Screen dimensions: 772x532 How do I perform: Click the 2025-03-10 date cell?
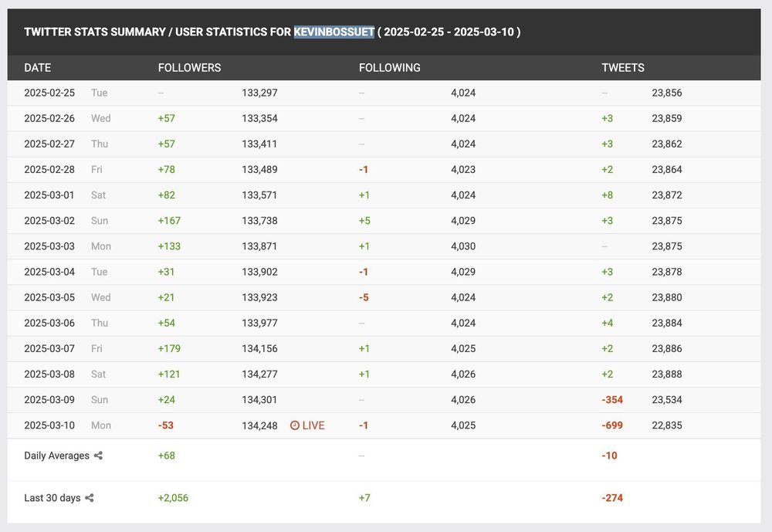(49, 425)
